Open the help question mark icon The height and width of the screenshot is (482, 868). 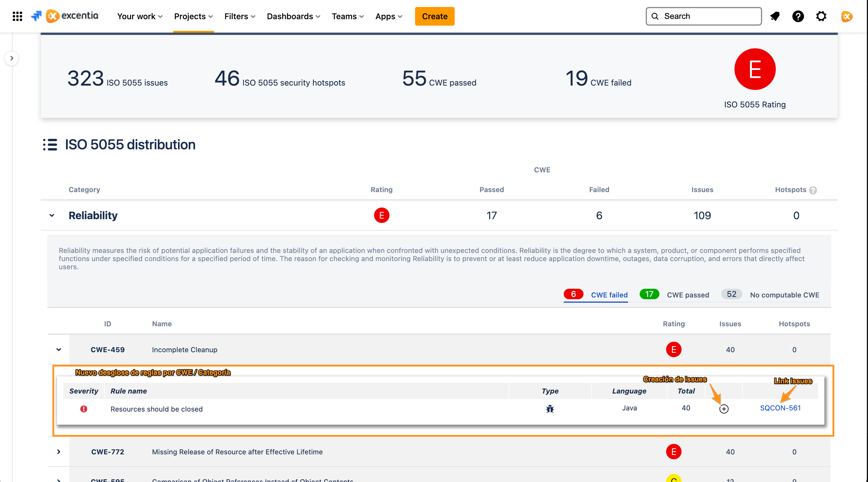pyautogui.click(x=798, y=16)
